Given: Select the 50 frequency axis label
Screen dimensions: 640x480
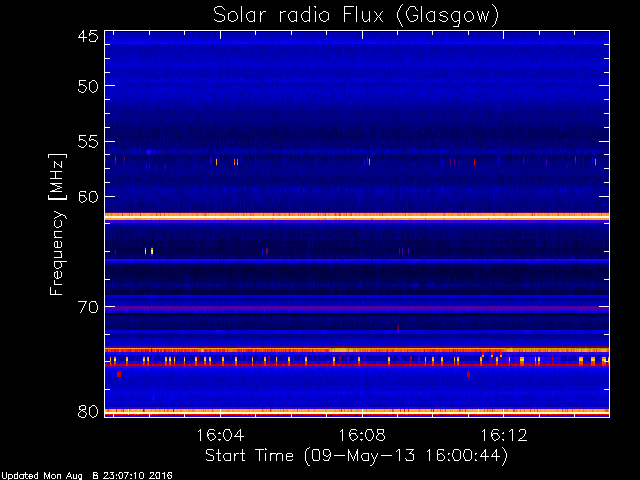Looking at the screenshot, I should 88,86.
